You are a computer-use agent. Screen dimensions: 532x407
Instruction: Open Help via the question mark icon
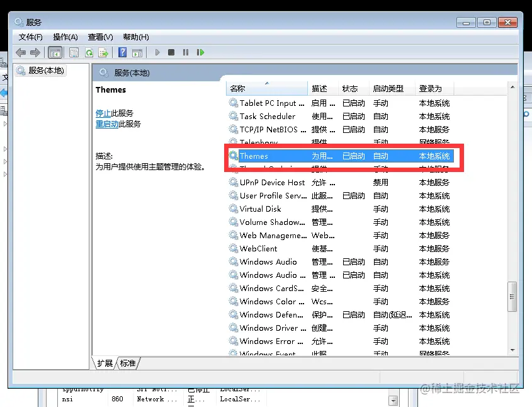click(123, 53)
